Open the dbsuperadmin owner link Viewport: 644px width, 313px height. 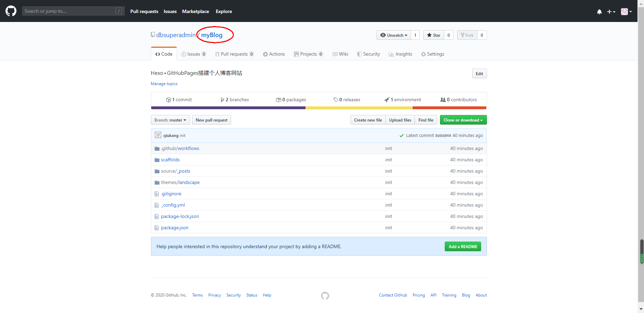176,35
